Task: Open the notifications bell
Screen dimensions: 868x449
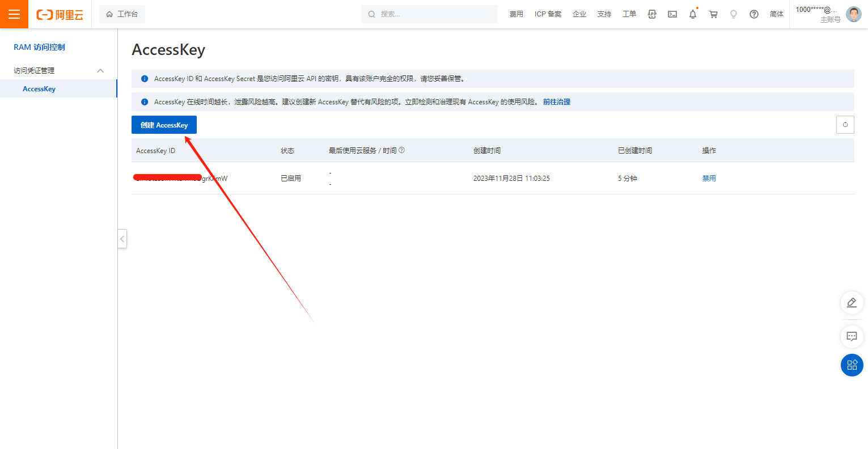Action: click(693, 14)
